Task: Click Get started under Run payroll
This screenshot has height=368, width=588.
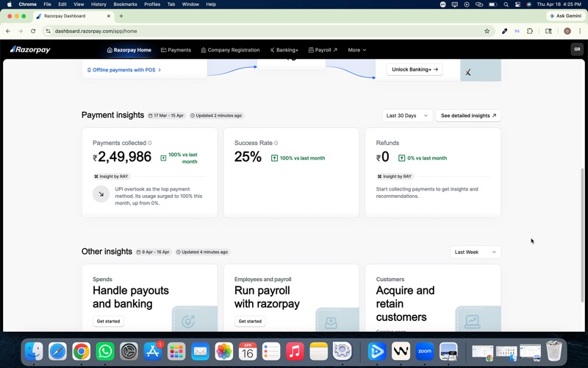Action: tap(250, 321)
